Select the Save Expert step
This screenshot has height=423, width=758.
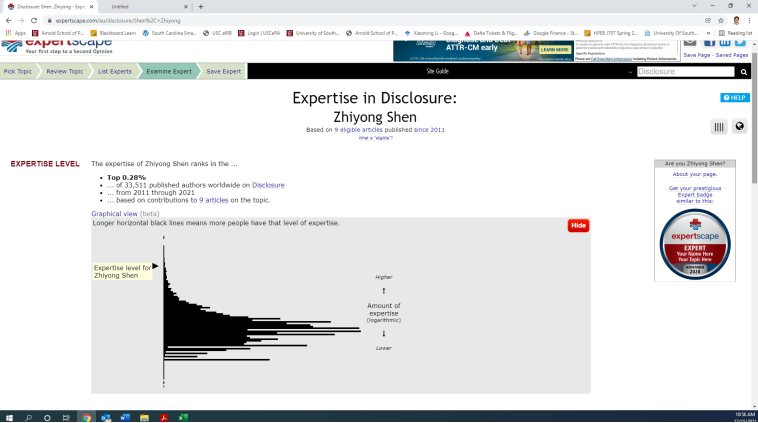(223, 71)
